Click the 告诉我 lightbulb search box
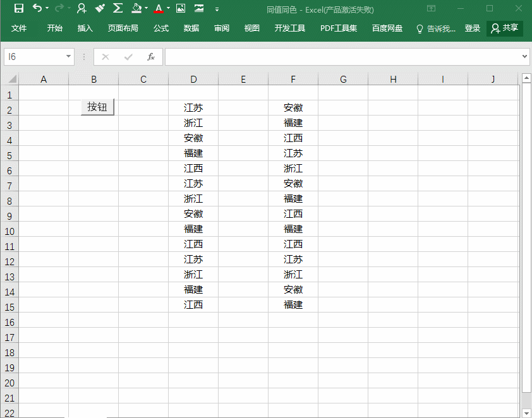532x418 pixels. [435, 28]
